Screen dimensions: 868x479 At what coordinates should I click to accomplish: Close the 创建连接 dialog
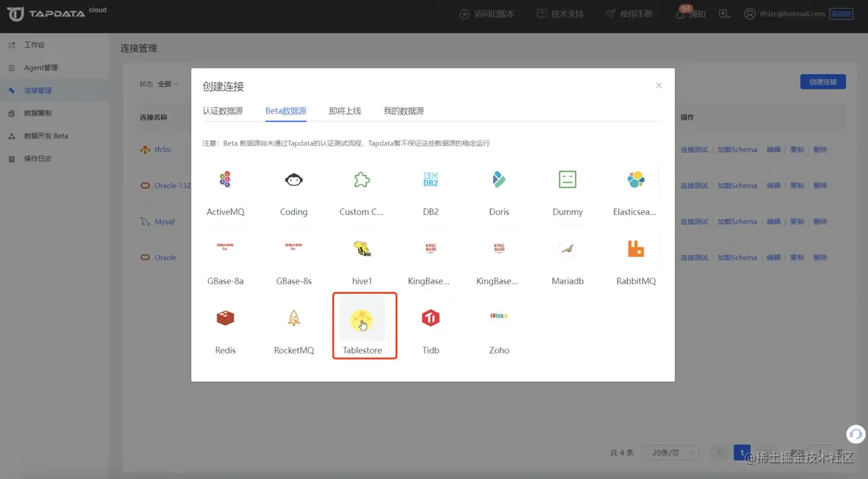click(658, 85)
